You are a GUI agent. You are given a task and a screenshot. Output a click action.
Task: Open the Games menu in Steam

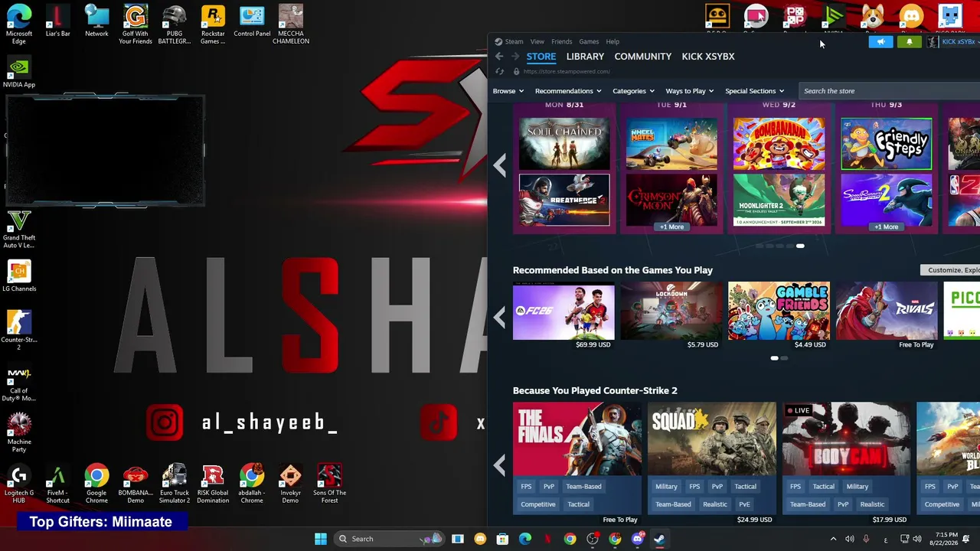(x=589, y=41)
